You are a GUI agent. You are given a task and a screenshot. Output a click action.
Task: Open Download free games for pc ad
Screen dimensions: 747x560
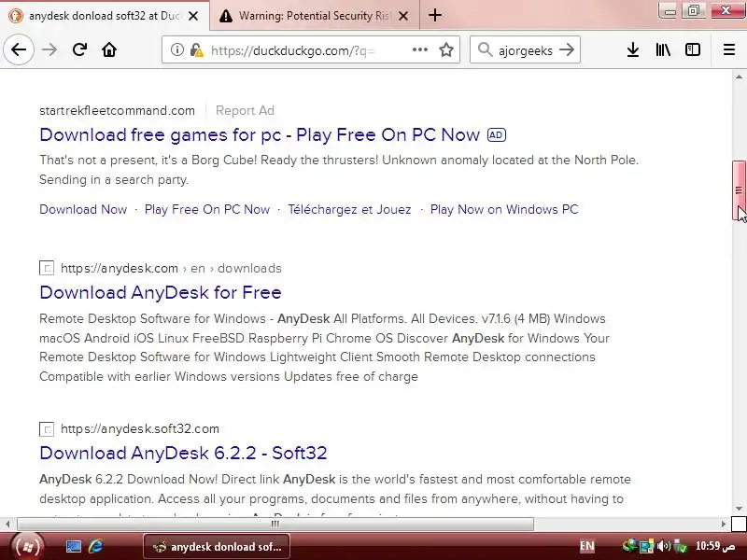click(260, 134)
